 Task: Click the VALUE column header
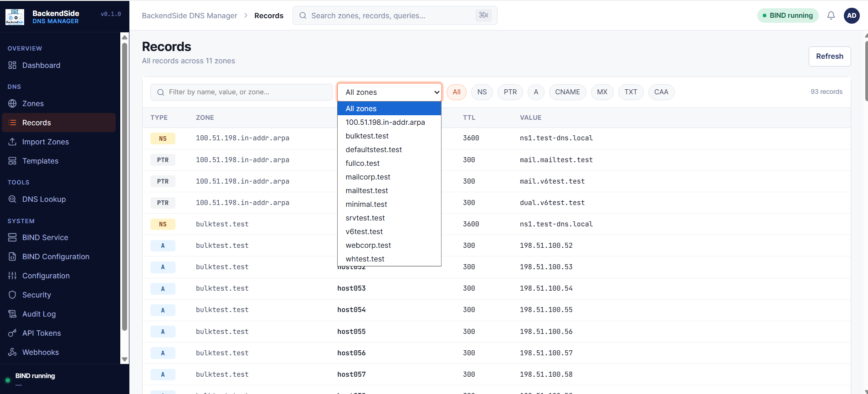[531, 118]
